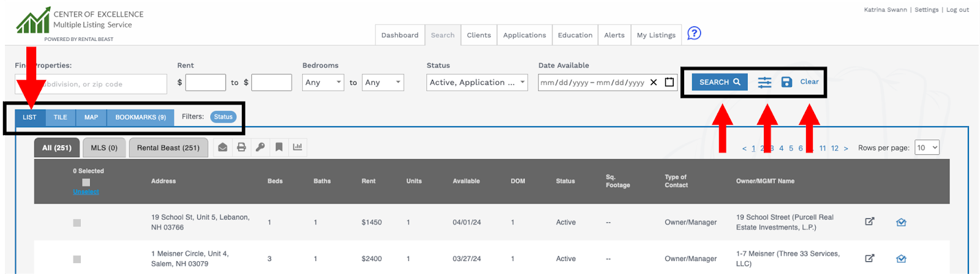
Task: Click the Unselect link
Action: point(86,191)
